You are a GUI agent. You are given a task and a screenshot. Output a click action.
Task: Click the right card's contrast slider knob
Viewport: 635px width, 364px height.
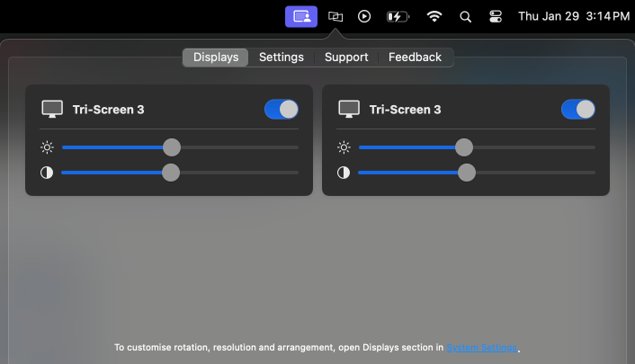click(467, 173)
